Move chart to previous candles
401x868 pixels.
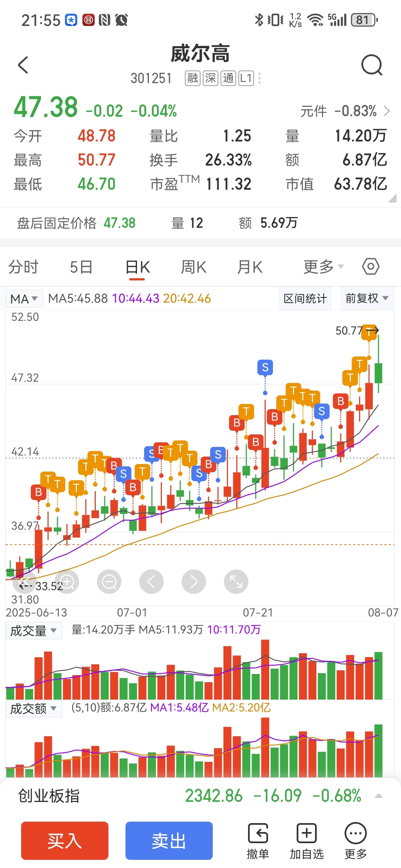151,582
